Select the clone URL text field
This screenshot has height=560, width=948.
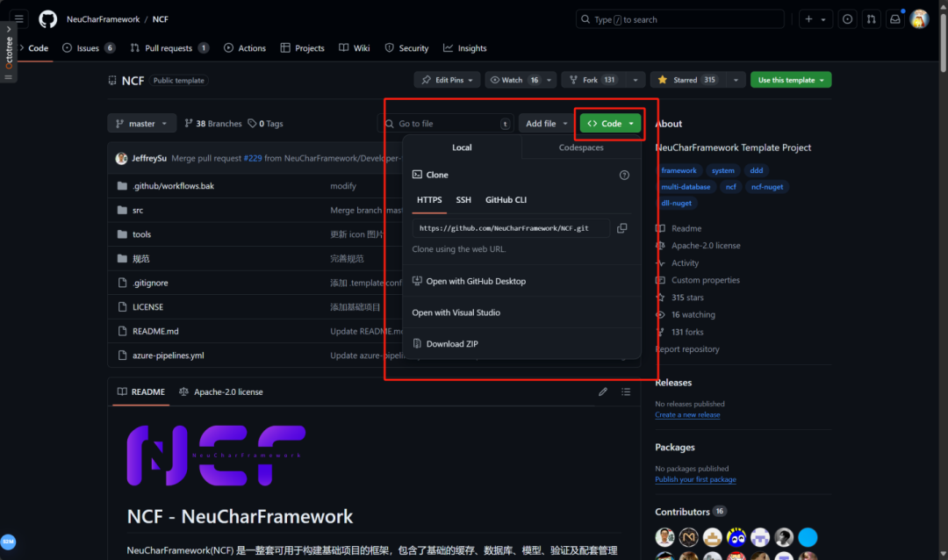tap(511, 228)
